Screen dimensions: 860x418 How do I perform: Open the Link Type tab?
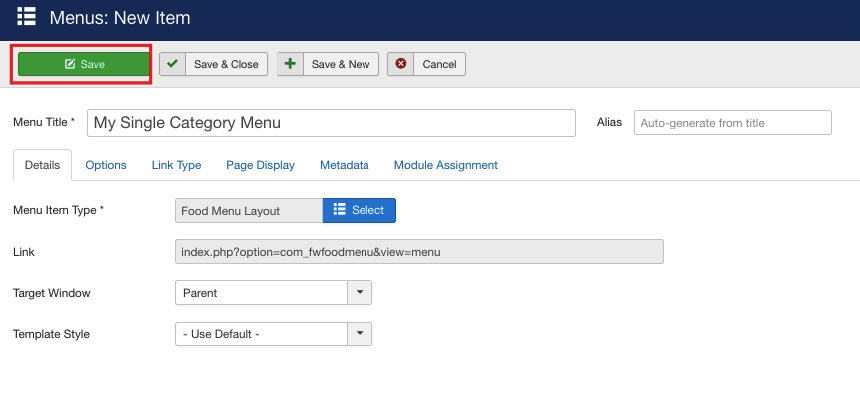(x=177, y=165)
